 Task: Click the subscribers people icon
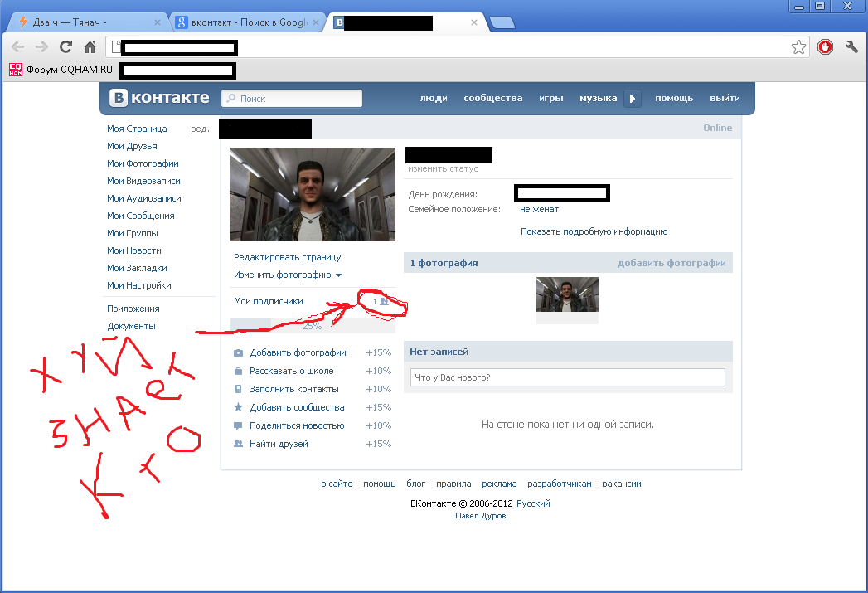point(385,302)
